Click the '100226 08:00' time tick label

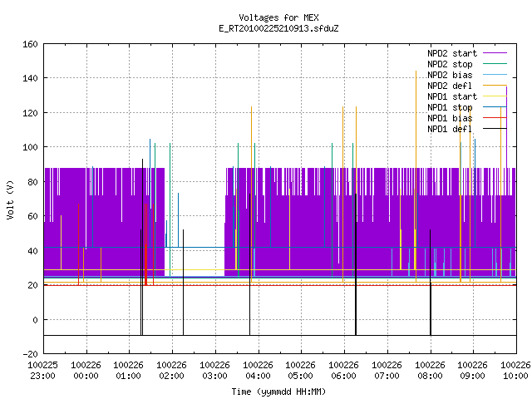click(430, 371)
